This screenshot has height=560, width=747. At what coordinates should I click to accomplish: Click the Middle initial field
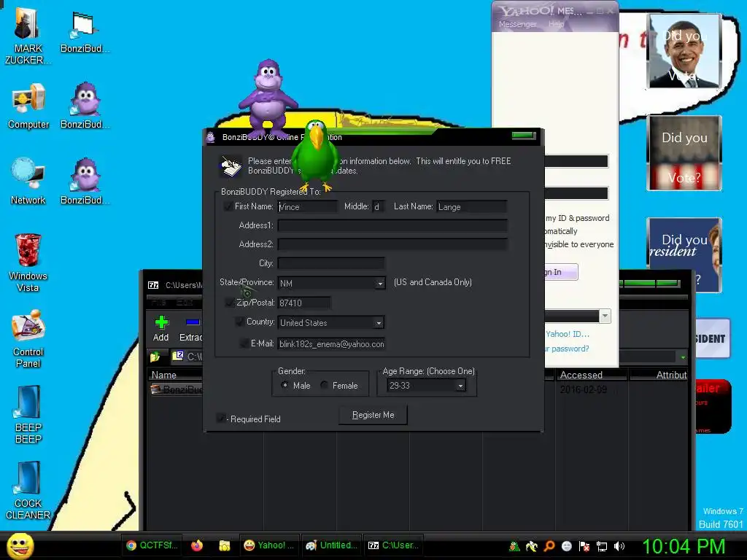coord(379,206)
